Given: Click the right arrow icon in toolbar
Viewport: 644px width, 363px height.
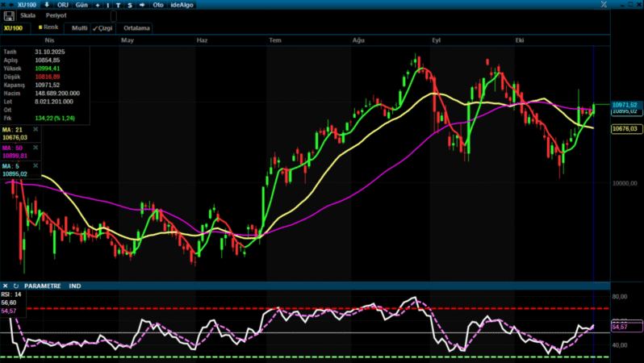Looking at the screenshot, I should (142, 5).
